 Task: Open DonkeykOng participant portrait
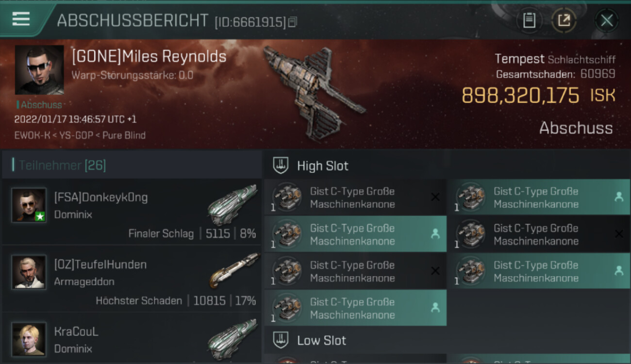[29, 205]
